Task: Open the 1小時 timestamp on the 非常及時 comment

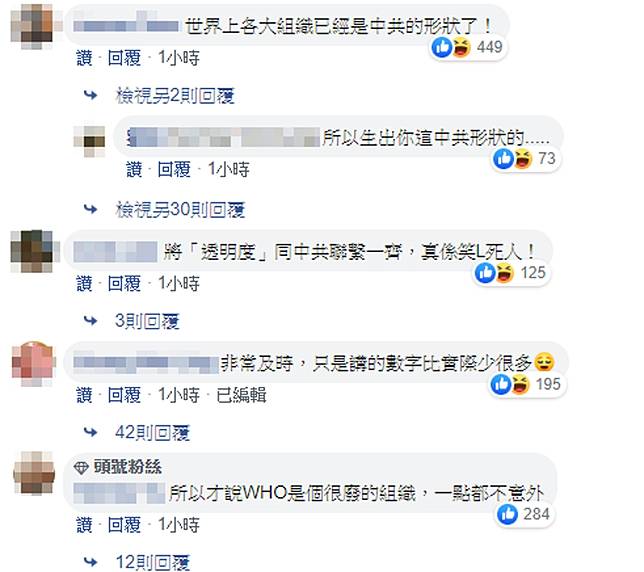Action: point(179,395)
